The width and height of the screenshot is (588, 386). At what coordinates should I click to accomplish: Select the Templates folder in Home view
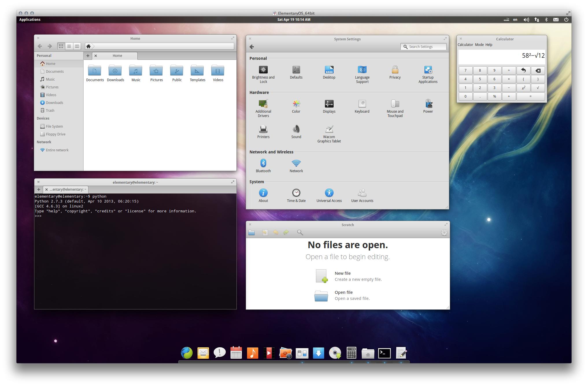(x=197, y=73)
